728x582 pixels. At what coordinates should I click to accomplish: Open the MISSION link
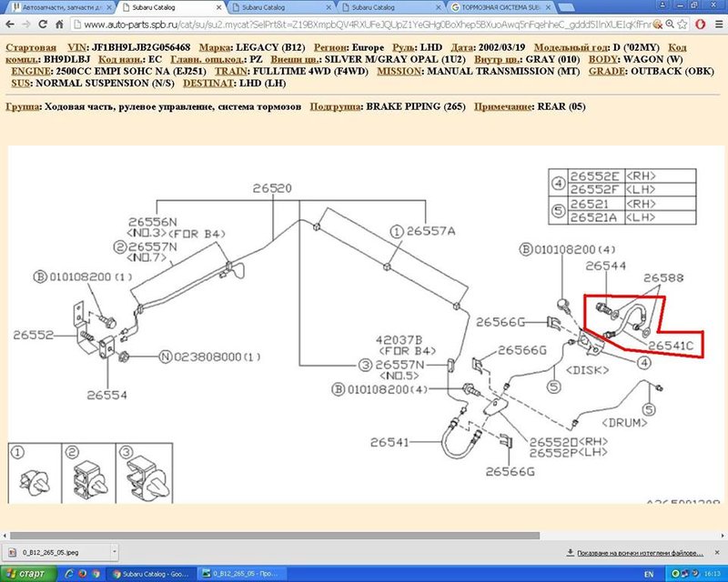coord(399,72)
